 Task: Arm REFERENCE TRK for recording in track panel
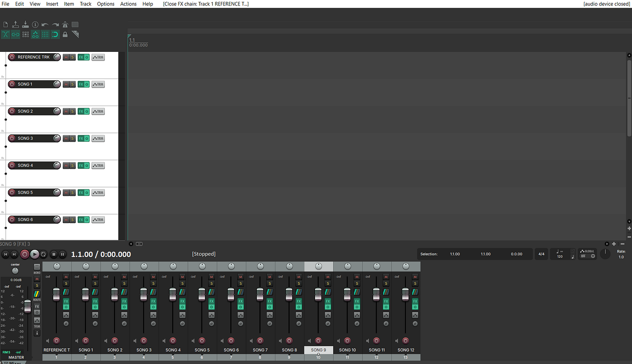[x=12, y=57]
